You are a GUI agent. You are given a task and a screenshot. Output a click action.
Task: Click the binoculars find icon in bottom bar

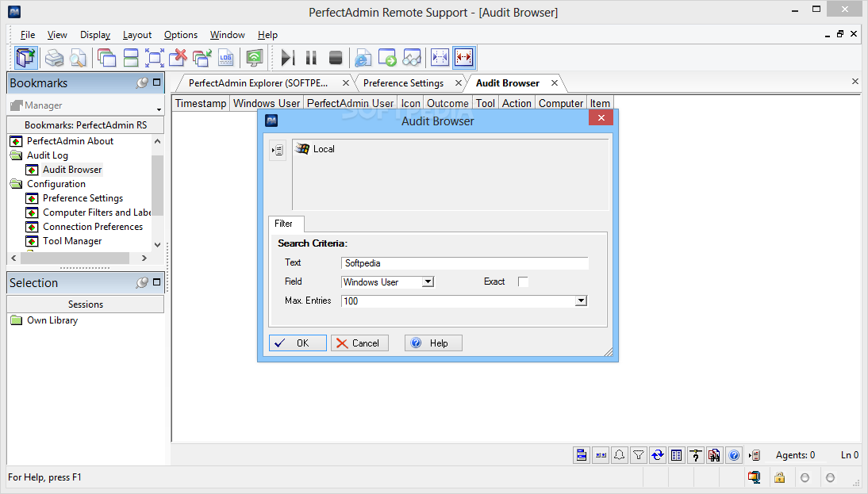pos(715,455)
